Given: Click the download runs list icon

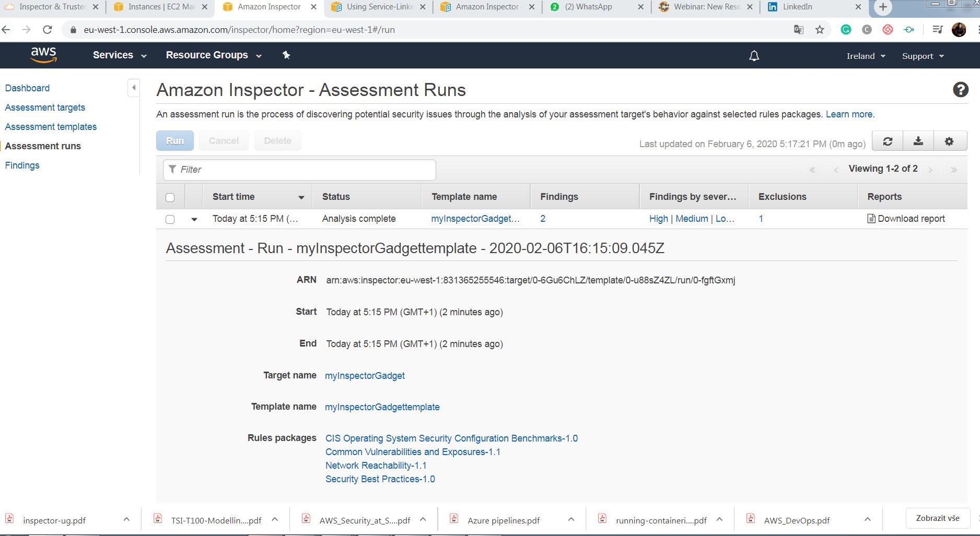Looking at the screenshot, I should tap(918, 141).
